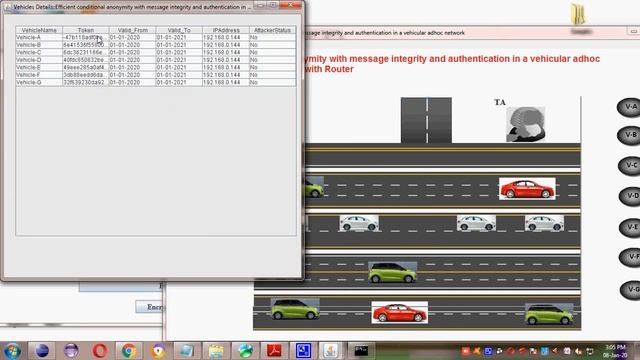This screenshot has width=640, height=360.
Task: Open the Java application taskbar icon
Action: click(330, 351)
